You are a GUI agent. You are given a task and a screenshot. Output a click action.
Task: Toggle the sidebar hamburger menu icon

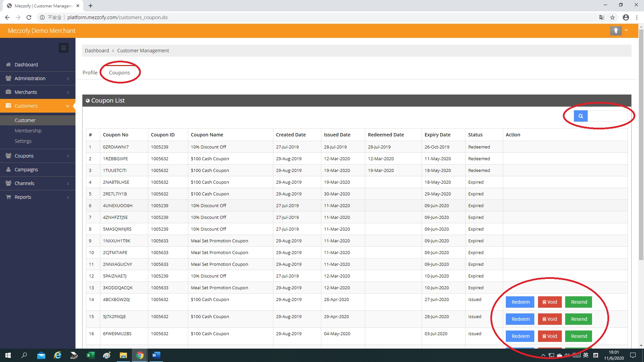pos(63,48)
